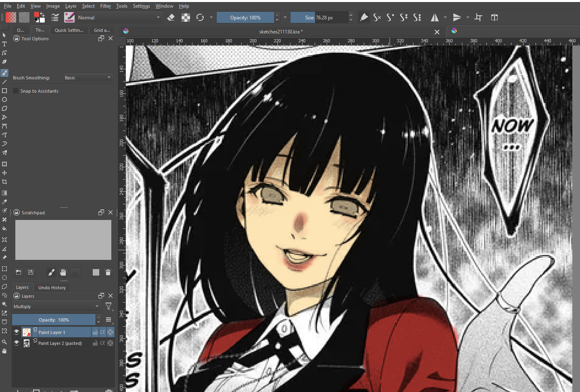Expand arrow next to reload preset icon
Viewport: 580px width, 392px height.
211,17
